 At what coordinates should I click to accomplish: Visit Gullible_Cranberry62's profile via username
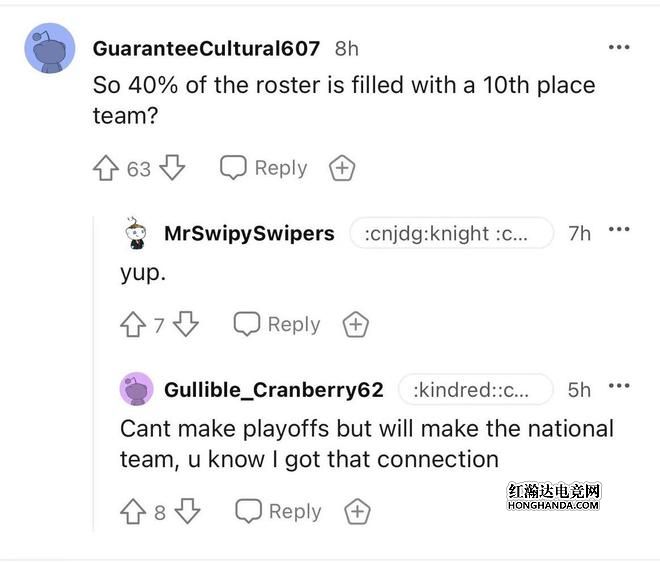pyautogui.click(x=274, y=389)
